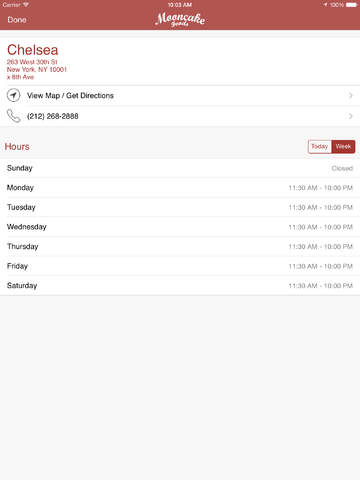Image resolution: width=360 pixels, height=480 pixels.
Task: Switch hours view to Week
Action: tap(343, 147)
